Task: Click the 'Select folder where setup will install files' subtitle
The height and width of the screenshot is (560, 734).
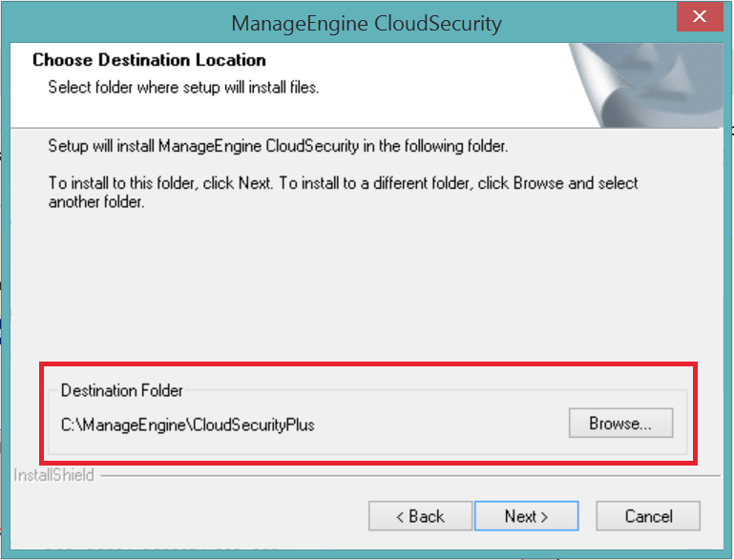Action: click(183, 87)
